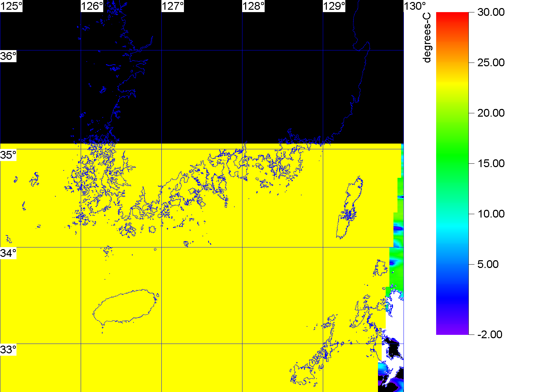Click the degrees-C unit label
Screen dimensions: 535x392
tap(427, 38)
